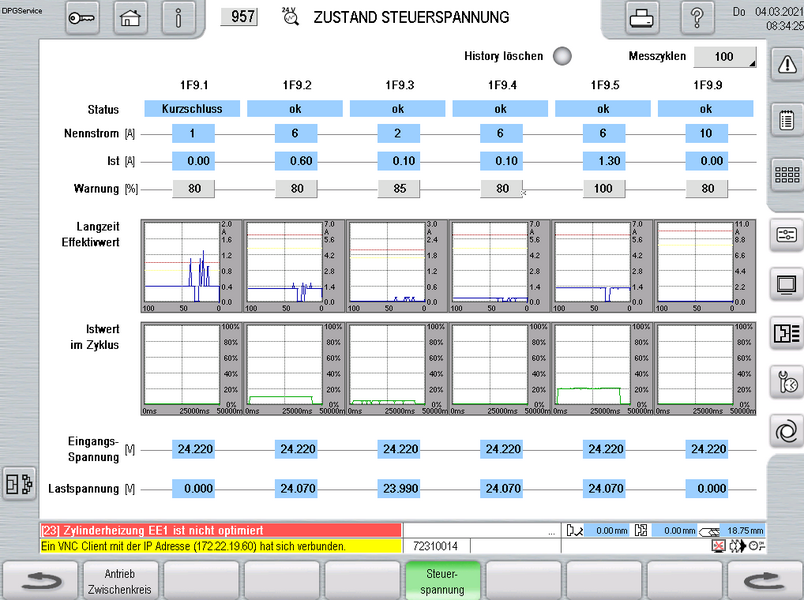
Task: Edit the 1F9.5 warning value 100
Action: click(603, 188)
